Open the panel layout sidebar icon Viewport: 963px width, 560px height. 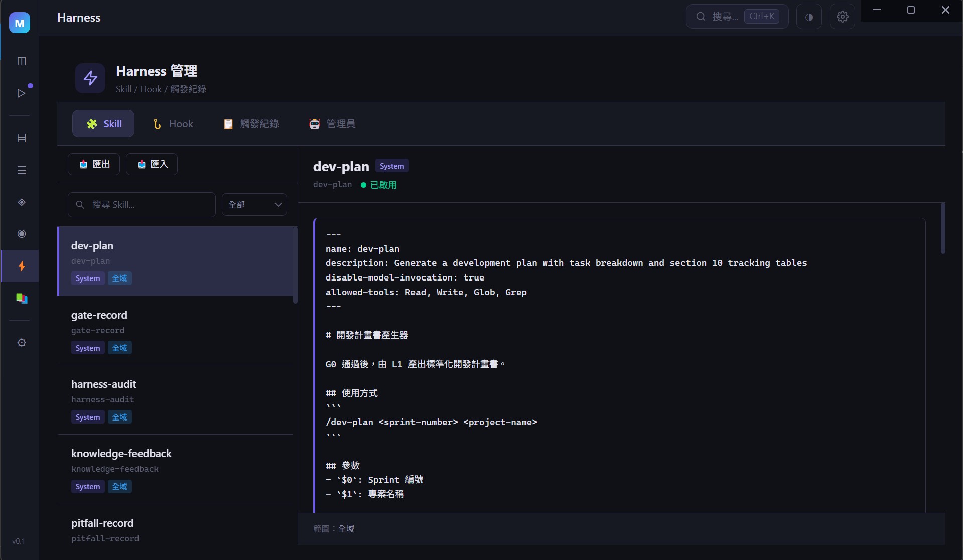22,61
